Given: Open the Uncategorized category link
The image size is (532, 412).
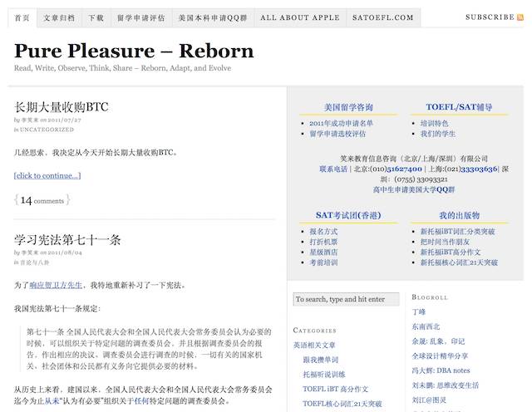Looking at the screenshot, I should [x=47, y=130].
